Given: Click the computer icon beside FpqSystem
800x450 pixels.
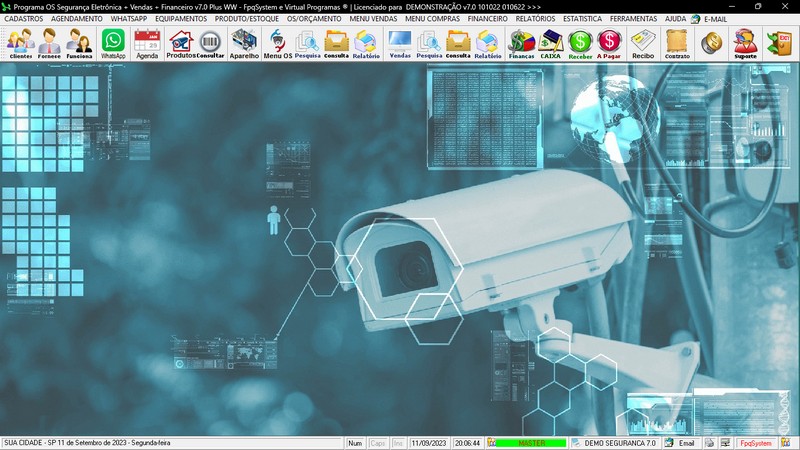Looking at the screenshot, I should point(726,443).
